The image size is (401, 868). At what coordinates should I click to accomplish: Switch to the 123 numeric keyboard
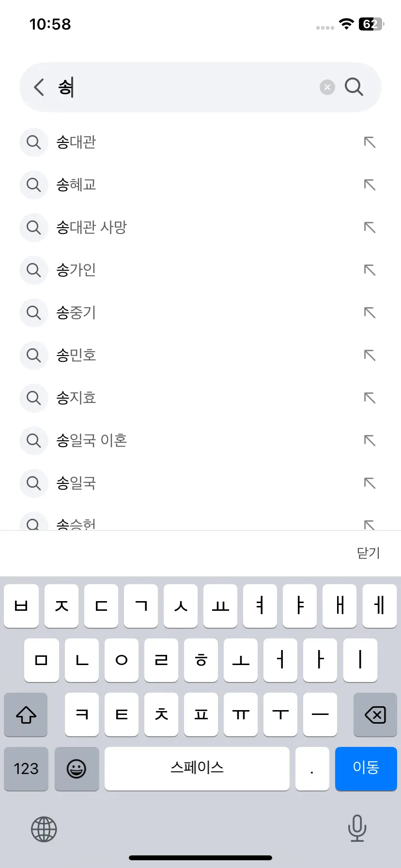[x=26, y=769]
